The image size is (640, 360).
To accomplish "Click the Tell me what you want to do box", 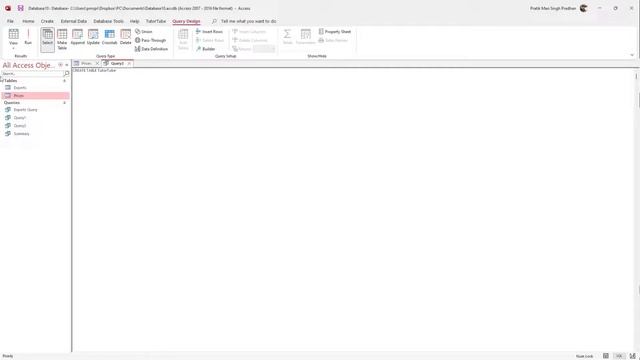I will click(249, 21).
